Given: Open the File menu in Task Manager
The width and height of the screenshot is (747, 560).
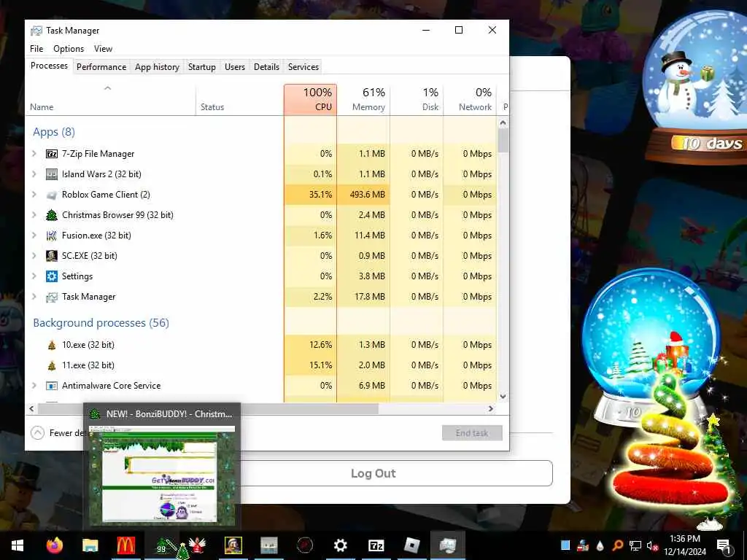Looking at the screenshot, I should point(36,49).
